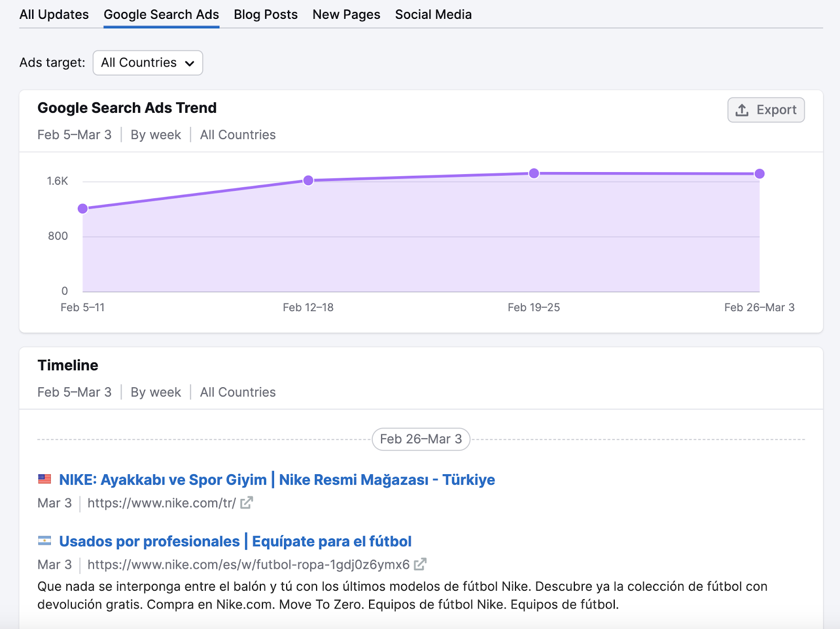Viewport: 840px width, 629px height.
Task: Open the Social Media tab
Action: [433, 15]
